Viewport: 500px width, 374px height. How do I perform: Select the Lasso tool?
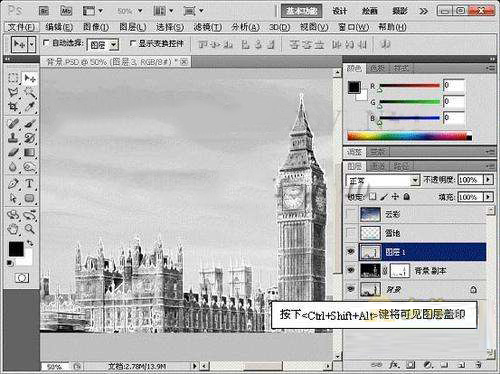click(13, 92)
